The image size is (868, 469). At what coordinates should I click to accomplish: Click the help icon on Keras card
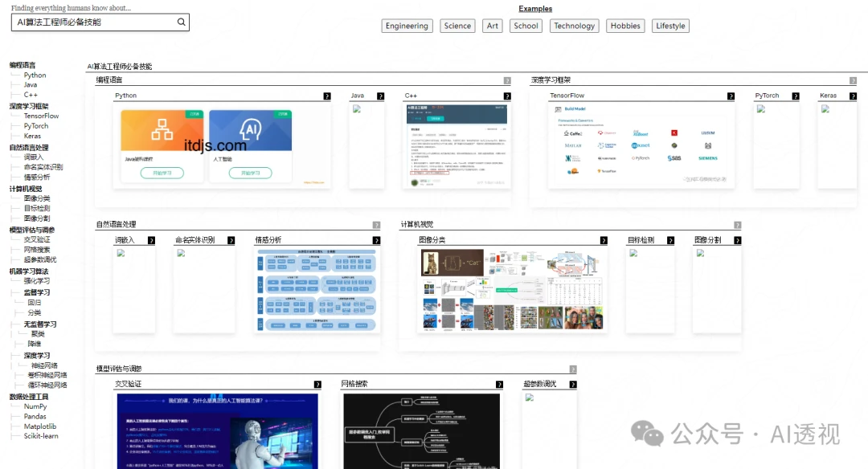point(853,96)
